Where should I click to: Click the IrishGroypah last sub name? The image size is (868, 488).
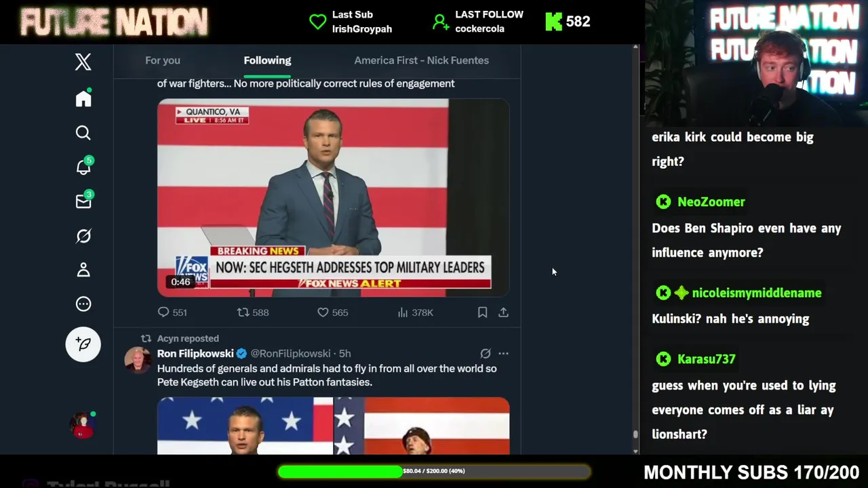pyautogui.click(x=362, y=29)
